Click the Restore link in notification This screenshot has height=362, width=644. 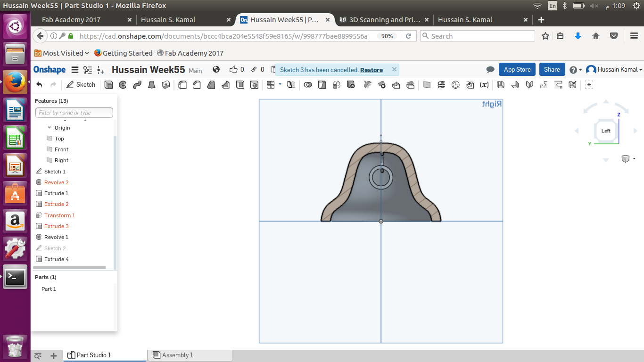pos(371,70)
